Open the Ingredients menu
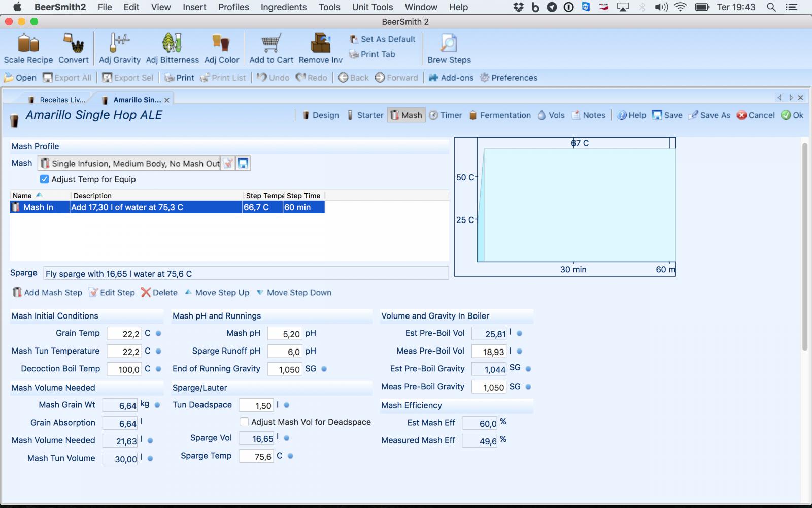Viewport: 812px width, 508px height. click(x=284, y=7)
